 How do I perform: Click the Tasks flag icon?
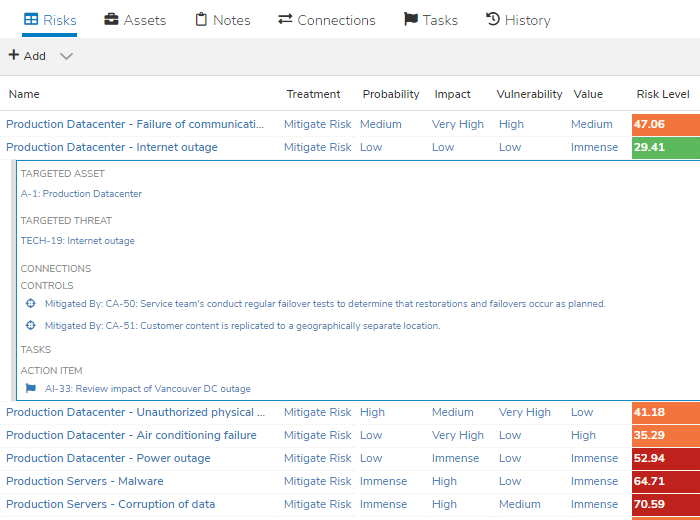click(x=410, y=20)
